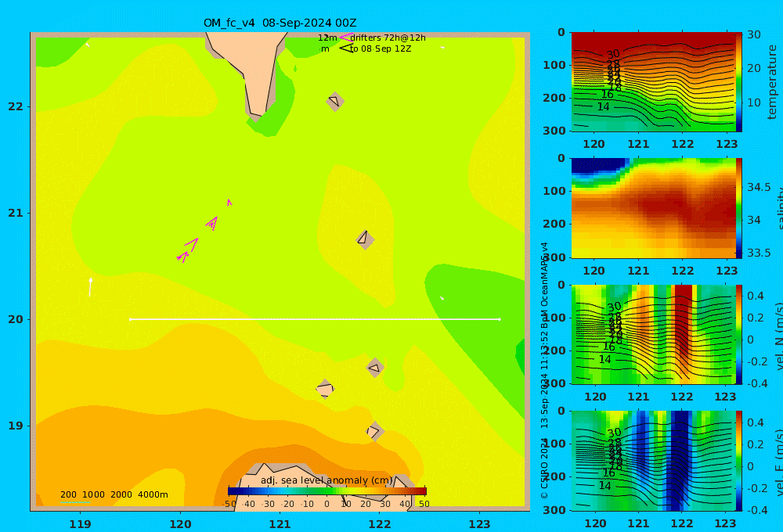Click latitude tick label 21 on main map
Image resolution: width=783 pixels, height=532 pixels.
point(16,213)
